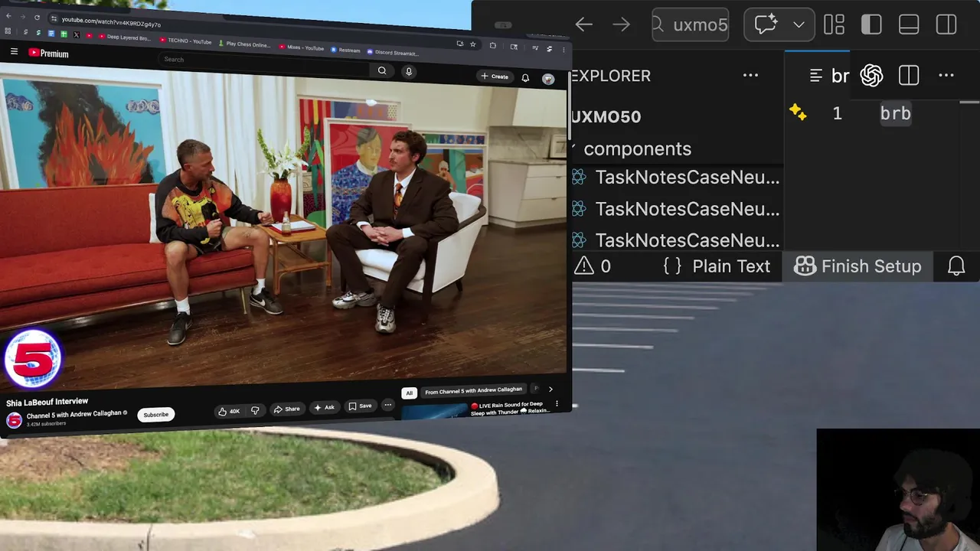Open Channel 5 with Andrew Callaghan channel name
The image size is (980, 551).
(x=73, y=414)
